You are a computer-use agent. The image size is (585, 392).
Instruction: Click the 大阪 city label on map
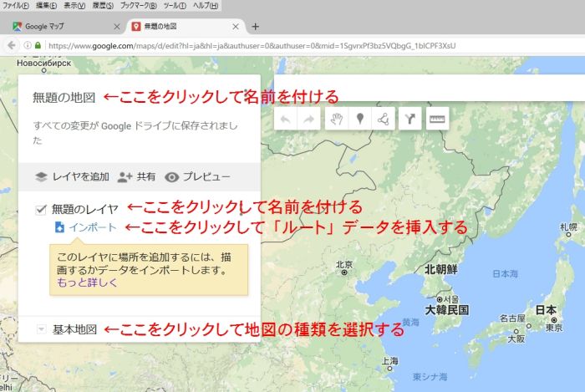pos(516,339)
